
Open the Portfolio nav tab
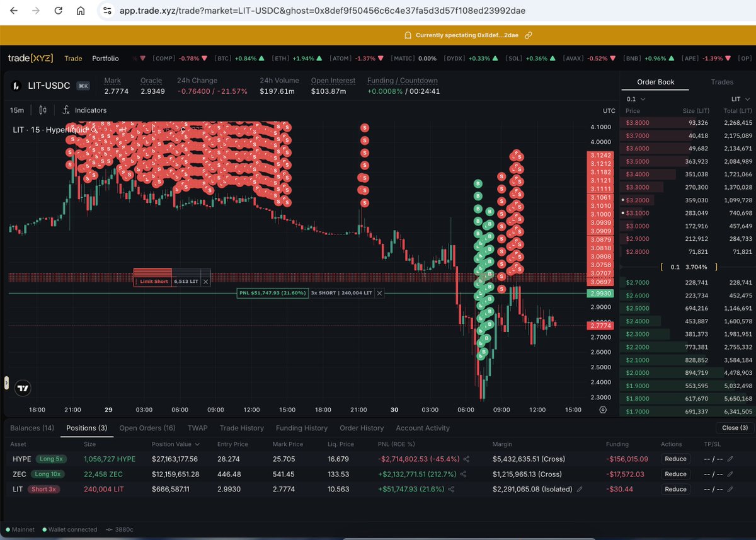[x=105, y=59]
